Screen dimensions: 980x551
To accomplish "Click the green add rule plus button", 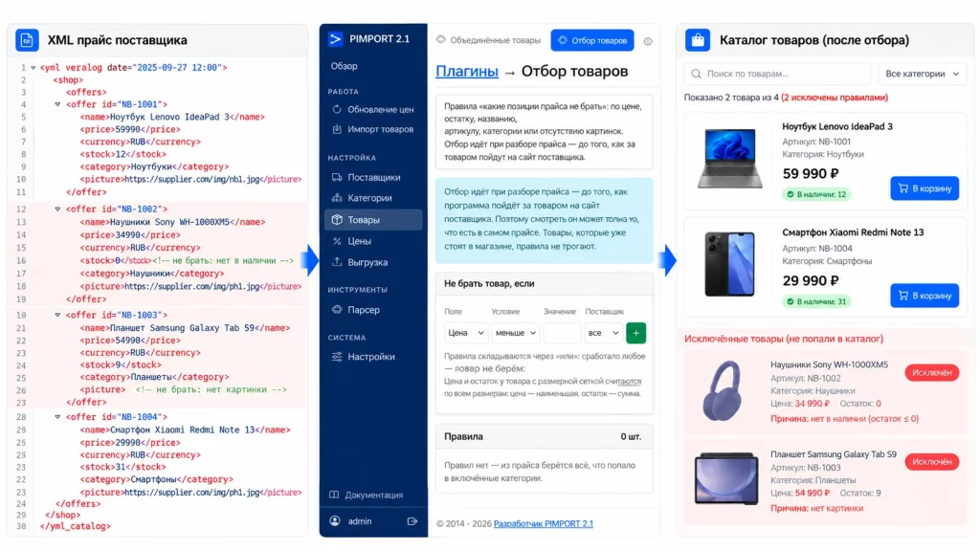I will tap(635, 333).
